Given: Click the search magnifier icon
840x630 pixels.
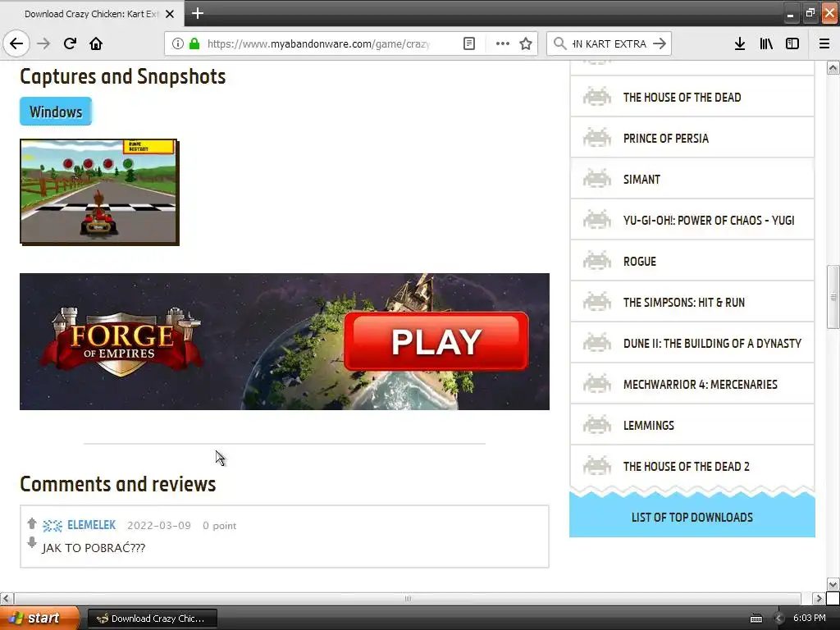Looking at the screenshot, I should (x=559, y=43).
